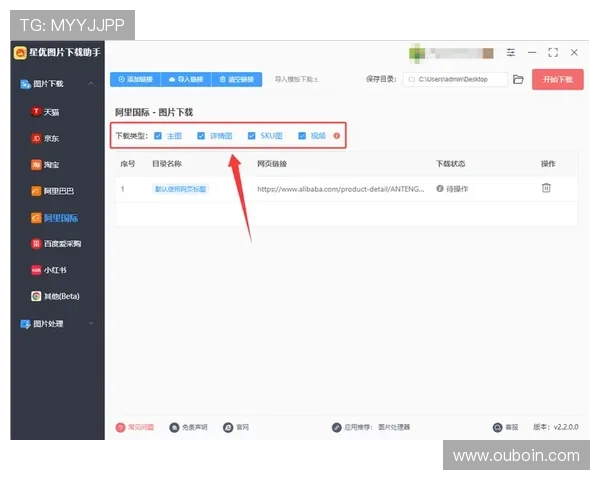Open 免责声明 link
The image size is (600, 480).
[195, 427]
